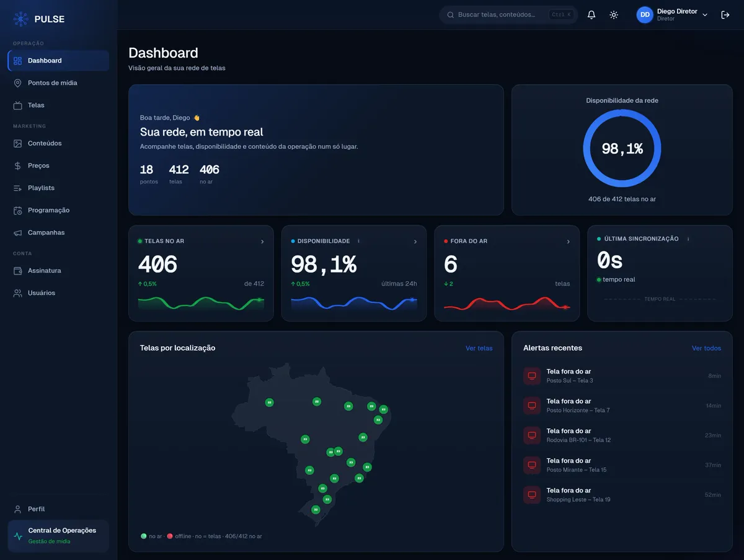Open Pontos de mídia in the sidebar
Screen dimensions: 744x560
click(58, 83)
